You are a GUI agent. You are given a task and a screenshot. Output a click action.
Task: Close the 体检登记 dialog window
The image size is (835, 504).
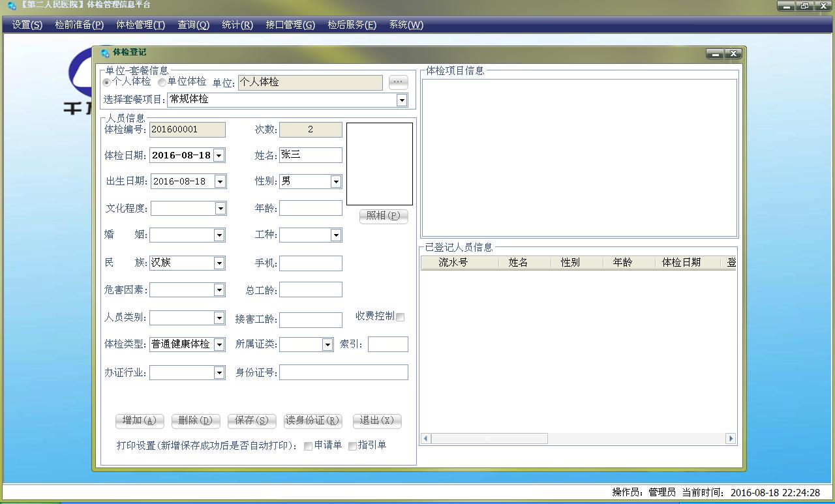(x=733, y=53)
